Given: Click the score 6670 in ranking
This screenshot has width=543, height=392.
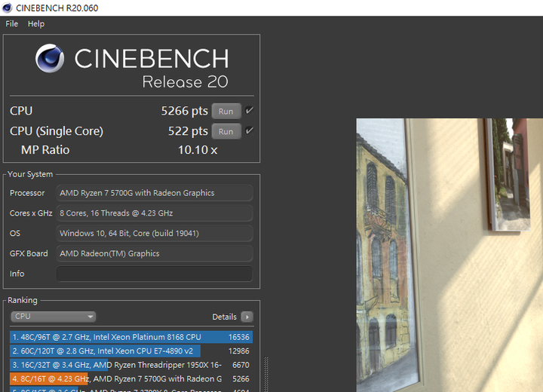Looking at the screenshot, I should 241,365.
